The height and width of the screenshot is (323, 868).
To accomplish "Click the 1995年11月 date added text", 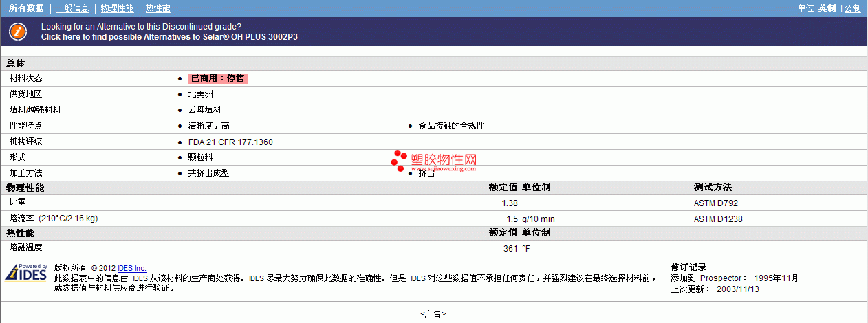I will [777, 278].
